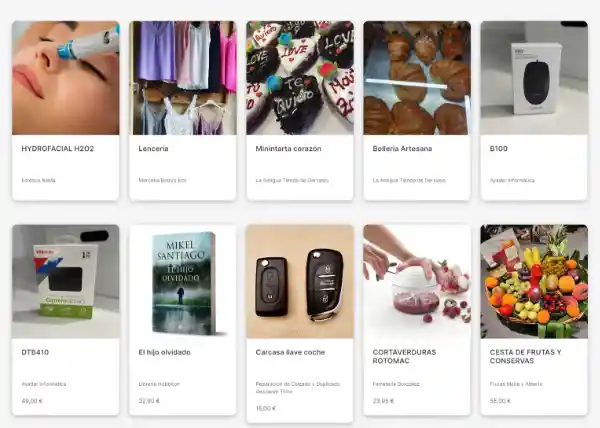Open the B100 mouse product image
The width and height of the screenshot is (600, 428).
(534, 78)
